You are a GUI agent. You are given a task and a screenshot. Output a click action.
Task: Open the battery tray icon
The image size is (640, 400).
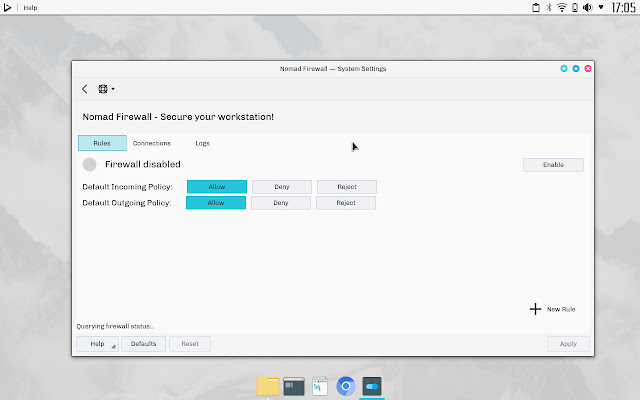pos(575,7)
